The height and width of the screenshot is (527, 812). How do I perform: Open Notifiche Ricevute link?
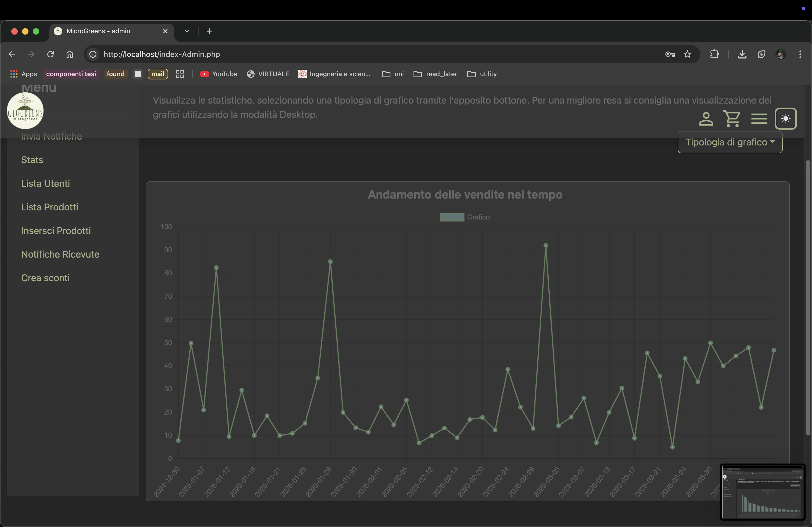click(60, 254)
